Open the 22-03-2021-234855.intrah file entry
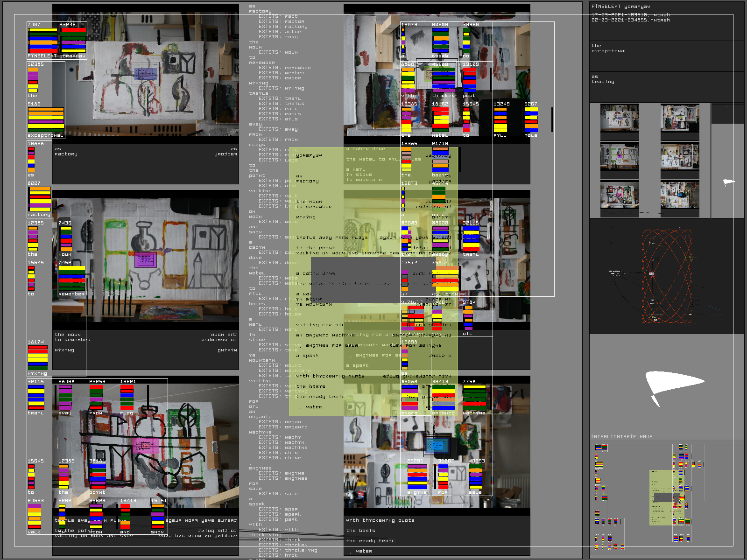This screenshot has width=747, height=560. coord(630,20)
